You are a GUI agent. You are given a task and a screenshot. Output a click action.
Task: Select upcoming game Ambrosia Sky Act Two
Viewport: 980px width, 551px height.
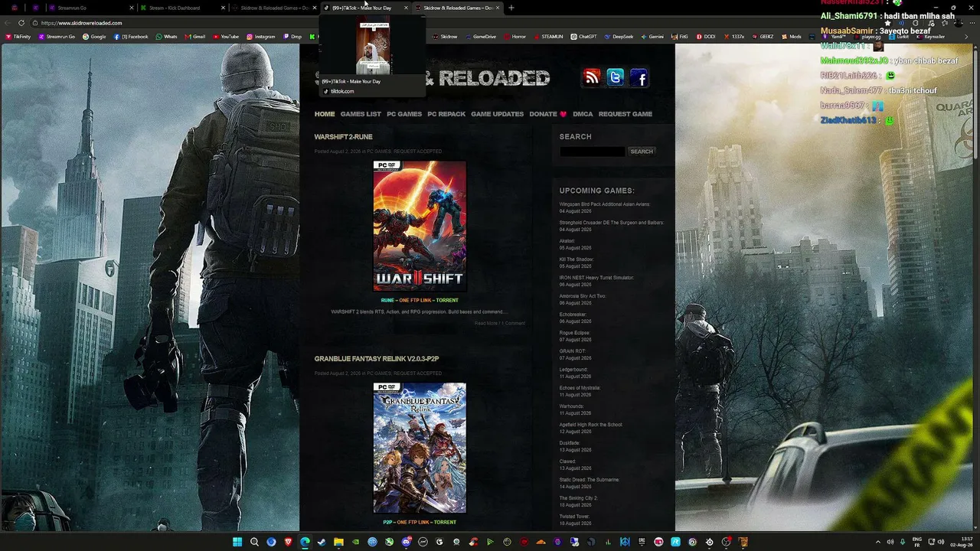(x=582, y=296)
